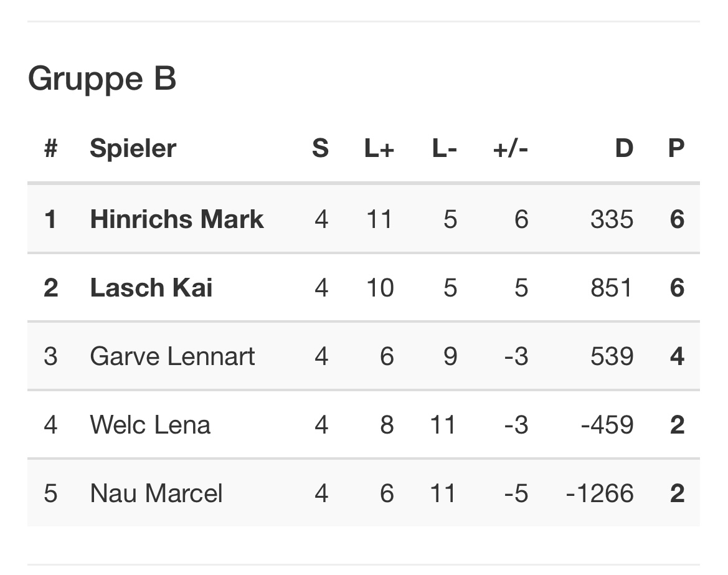Click Lasch Kai's difference value 851
Image resolution: width=728 pixels, height=575 pixels.
tap(612, 288)
